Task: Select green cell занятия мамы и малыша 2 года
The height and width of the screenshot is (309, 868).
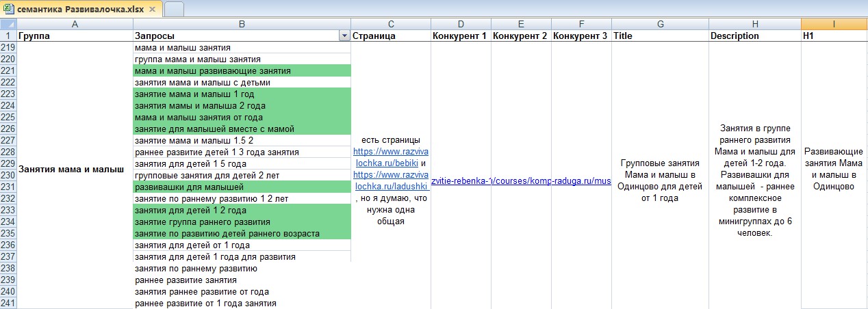Action: pyautogui.click(x=242, y=106)
